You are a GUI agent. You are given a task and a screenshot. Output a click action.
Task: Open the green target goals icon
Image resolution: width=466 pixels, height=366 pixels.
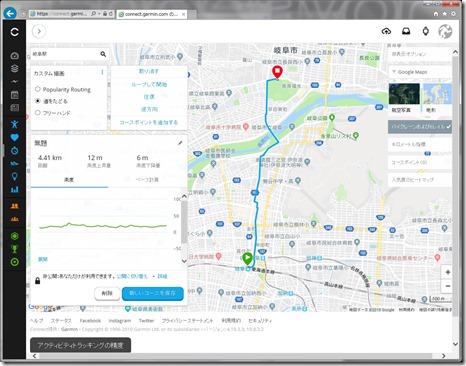click(x=14, y=262)
